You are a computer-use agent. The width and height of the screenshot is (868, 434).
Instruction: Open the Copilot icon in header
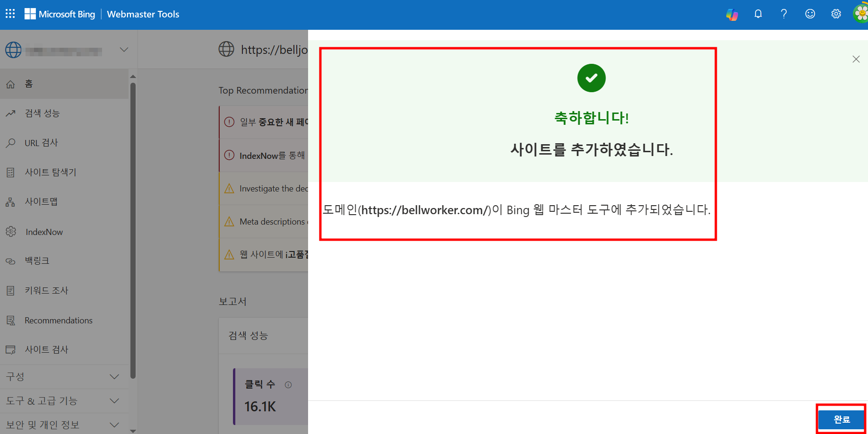732,14
